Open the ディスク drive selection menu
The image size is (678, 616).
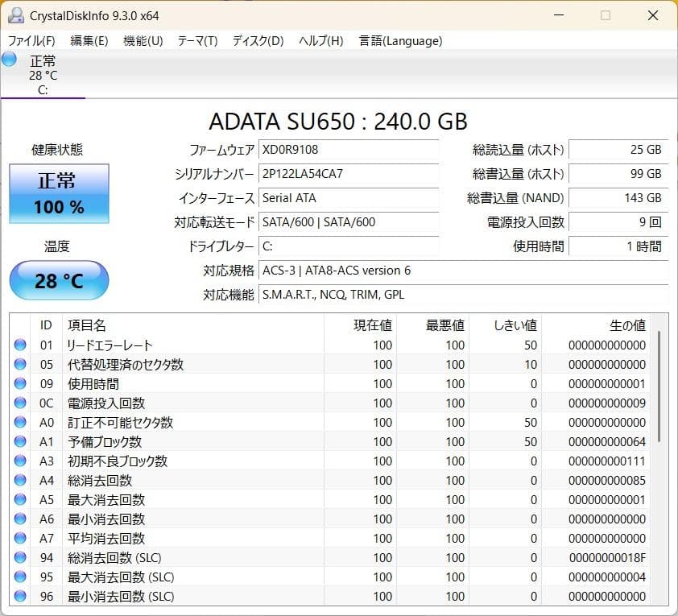point(256,40)
